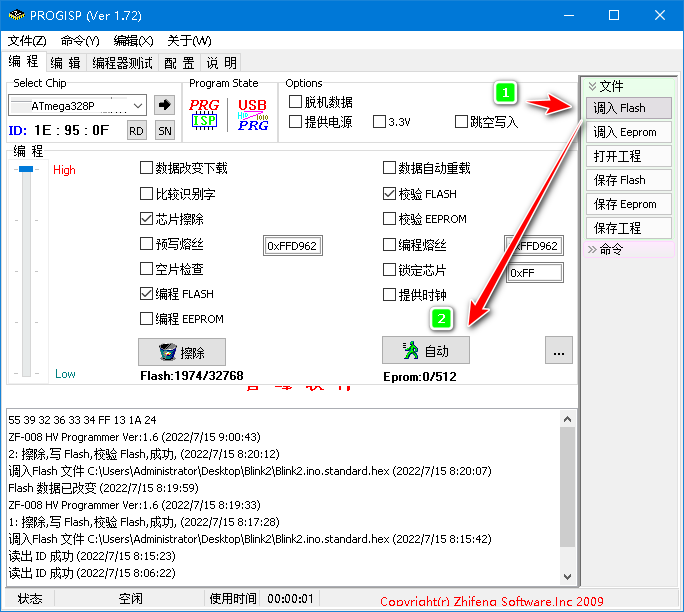Click the log scrollbar down arrow
This screenshot has width=684, height=612.
568,577
